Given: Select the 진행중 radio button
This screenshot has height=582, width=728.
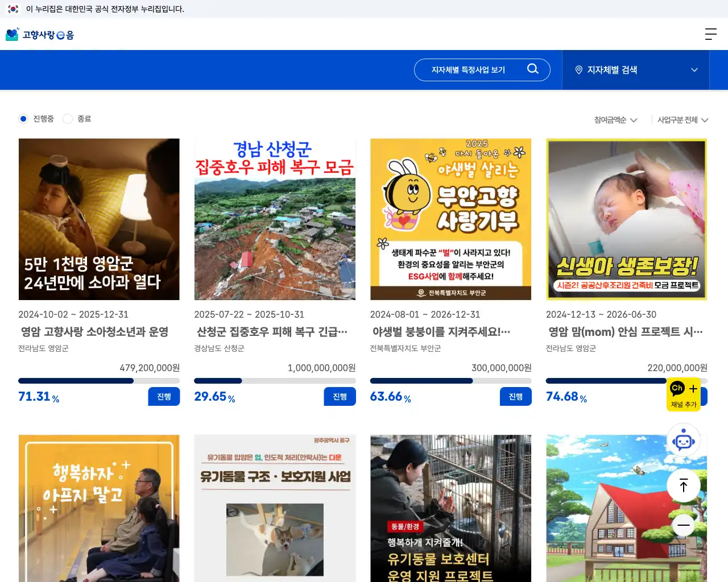Looking at the screenshot, I should click(x=23, y=119).
